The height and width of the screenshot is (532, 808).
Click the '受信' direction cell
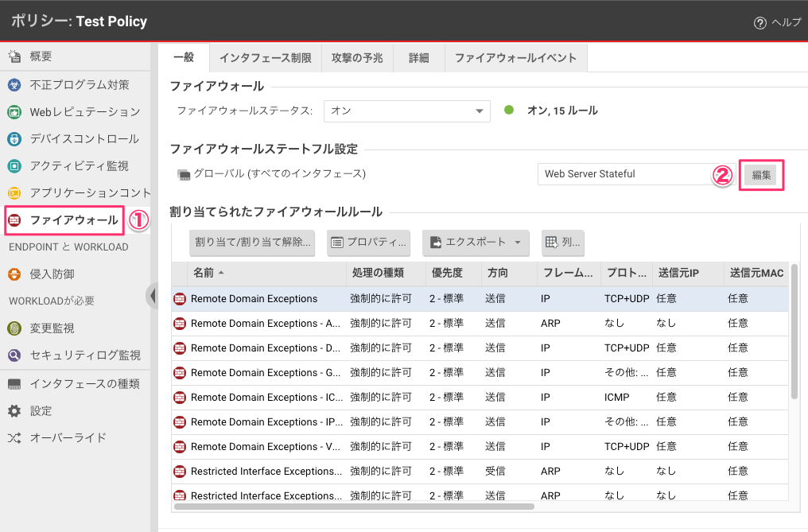pos(495,472)
